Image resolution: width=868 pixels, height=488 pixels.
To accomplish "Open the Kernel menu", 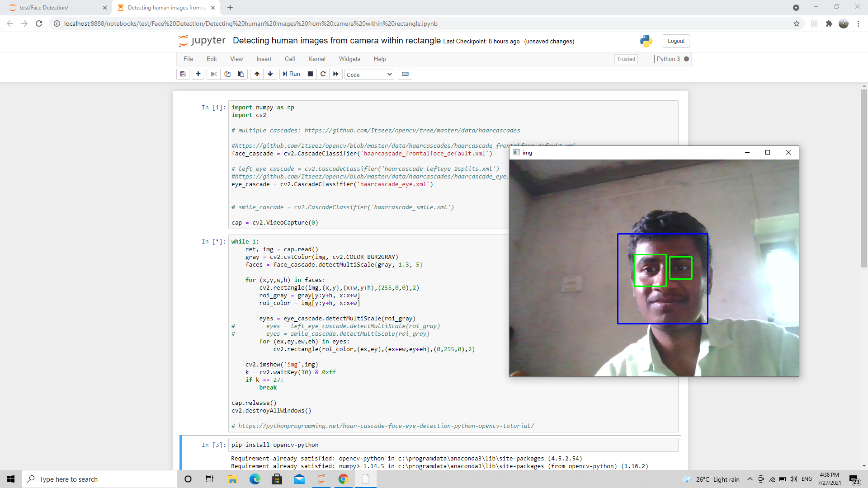I will pyautogui.click(x=316, y=59).
